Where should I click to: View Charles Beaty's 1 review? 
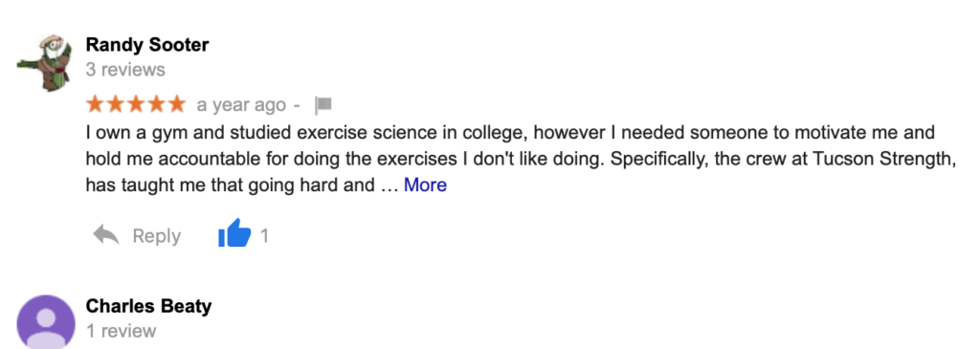point(122,331)
